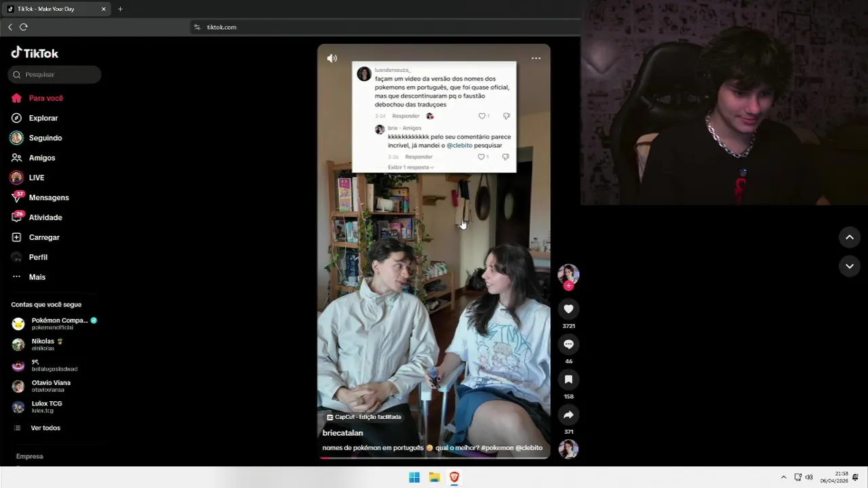Mute the video with the speaker icon

[x=332, y=58]
